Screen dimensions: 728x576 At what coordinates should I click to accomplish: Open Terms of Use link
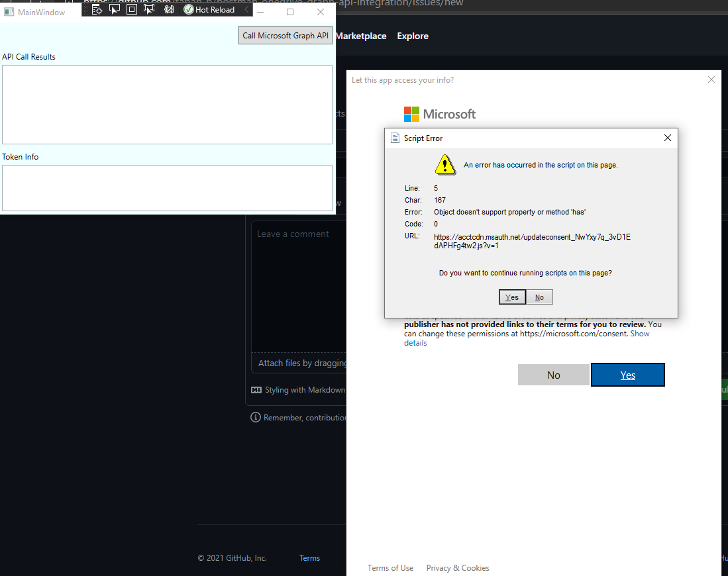coord(390,567)
